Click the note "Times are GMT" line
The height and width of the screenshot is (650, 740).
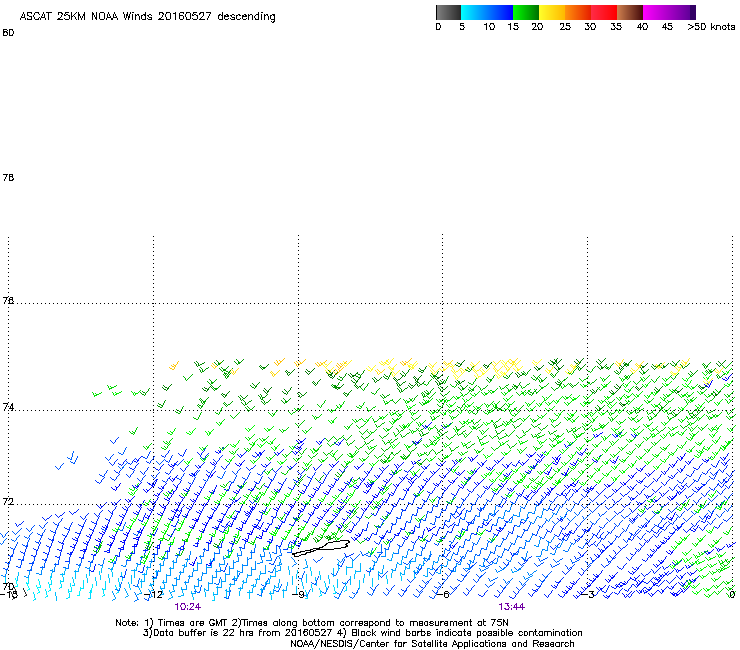312,623
